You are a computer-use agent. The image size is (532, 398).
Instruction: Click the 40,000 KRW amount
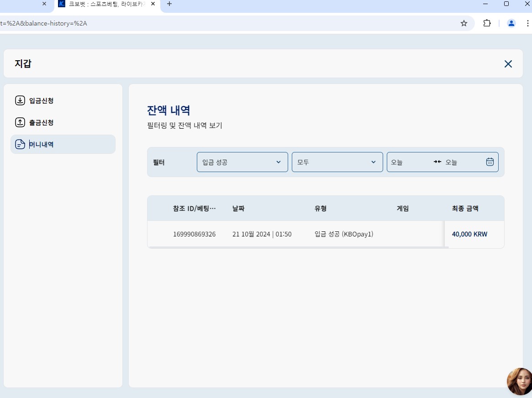point(469,234)
